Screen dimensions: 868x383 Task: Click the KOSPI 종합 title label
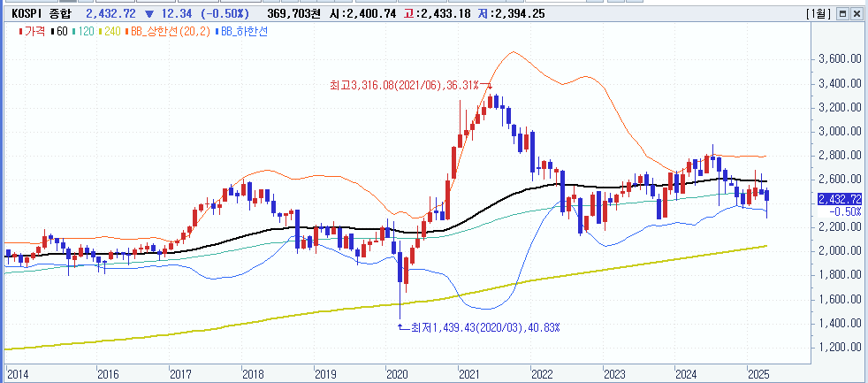coord(43,14)
